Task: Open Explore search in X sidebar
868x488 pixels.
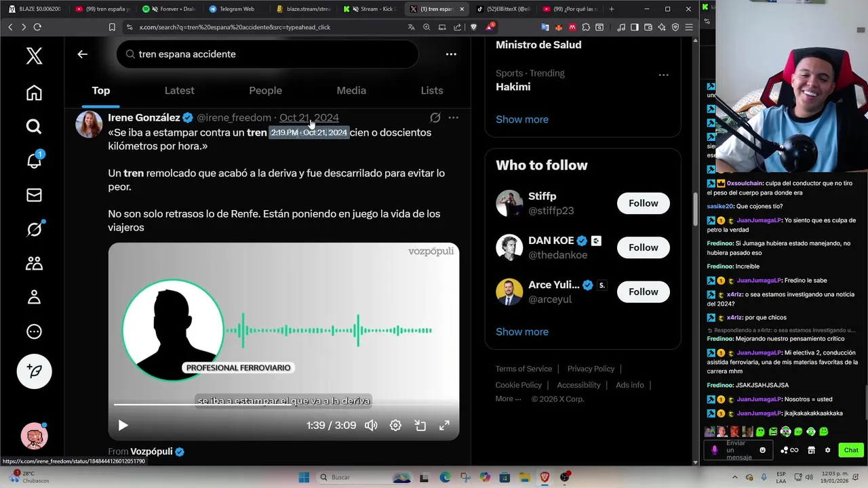Action: click(x=34, y=127)
